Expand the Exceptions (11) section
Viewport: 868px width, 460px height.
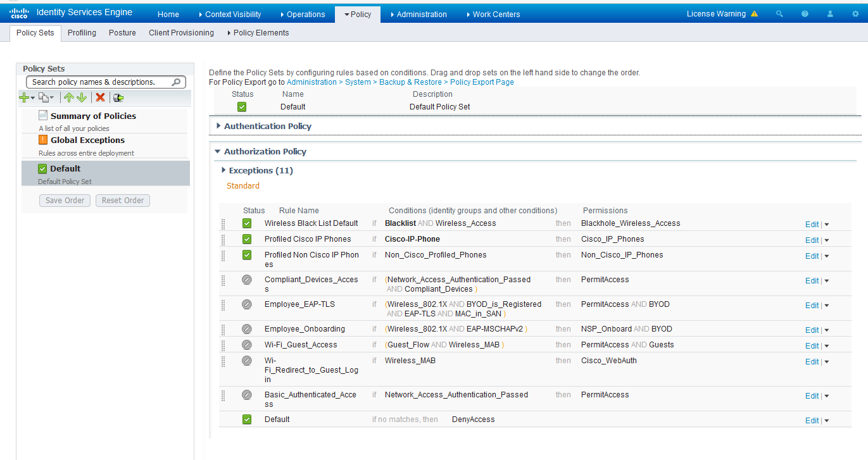tap(223, 170)
